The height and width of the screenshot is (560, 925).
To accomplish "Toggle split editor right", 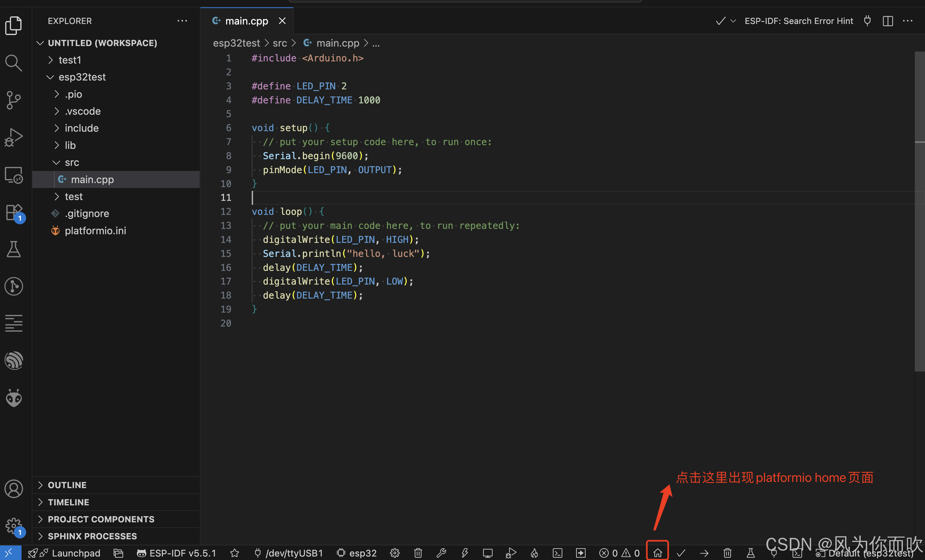I will [x=888, y=21].
